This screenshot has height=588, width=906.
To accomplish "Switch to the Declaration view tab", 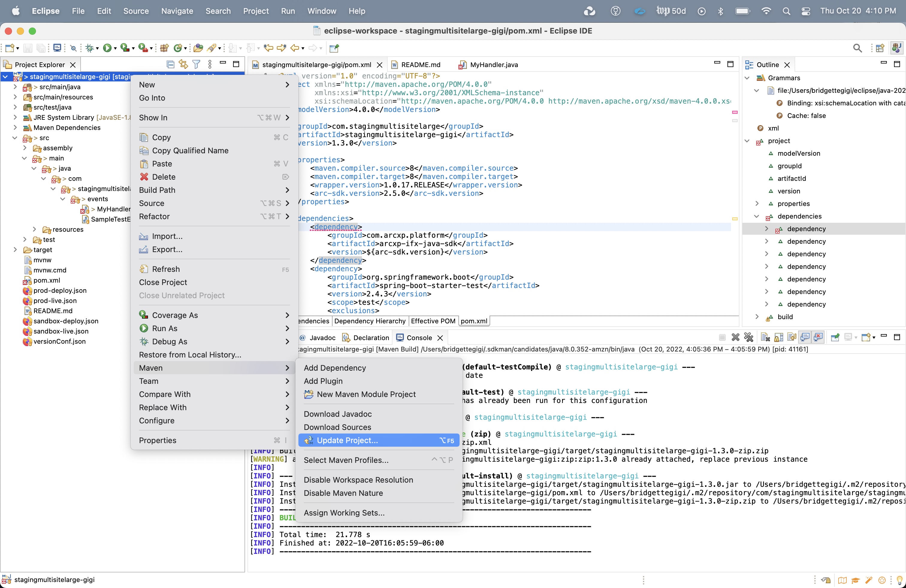I will (366, 338).
